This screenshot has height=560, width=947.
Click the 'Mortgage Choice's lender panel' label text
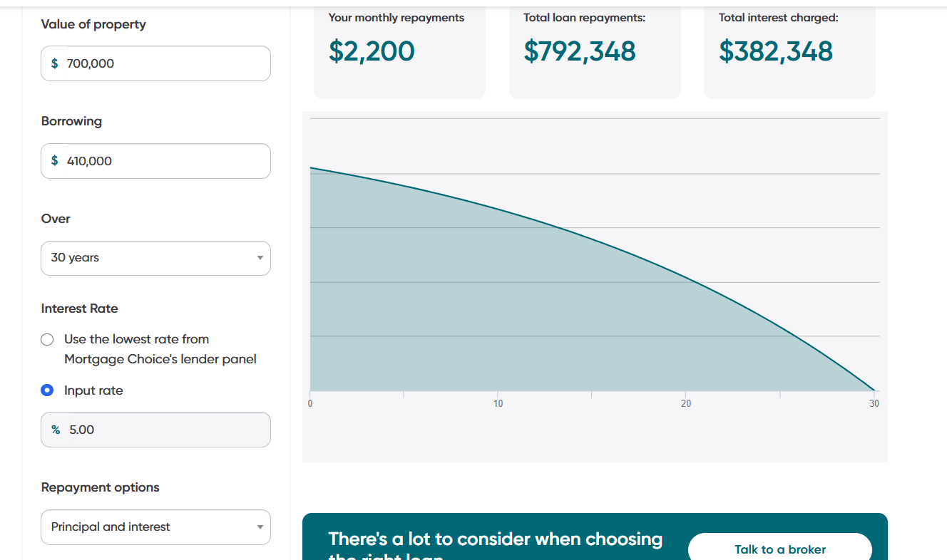coord(160,359)
